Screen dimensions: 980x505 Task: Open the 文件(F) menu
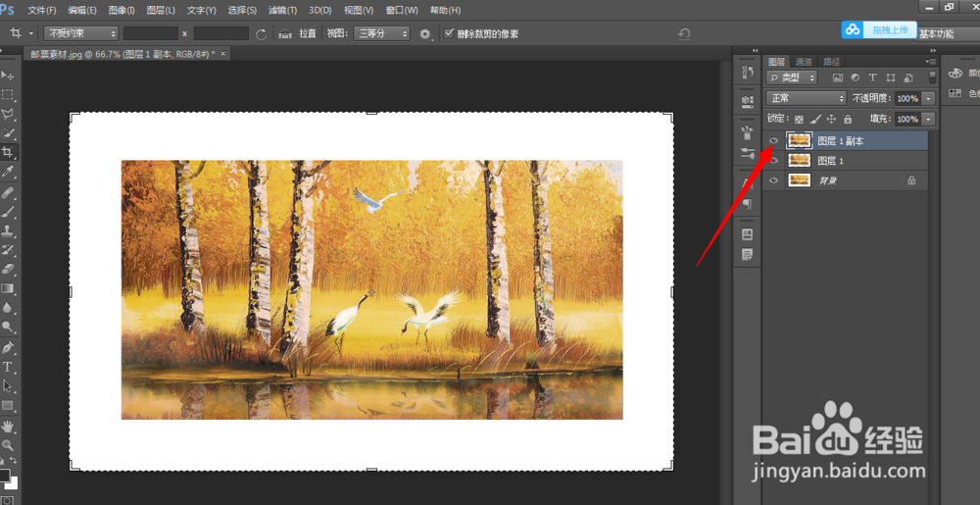coord(42,11)
